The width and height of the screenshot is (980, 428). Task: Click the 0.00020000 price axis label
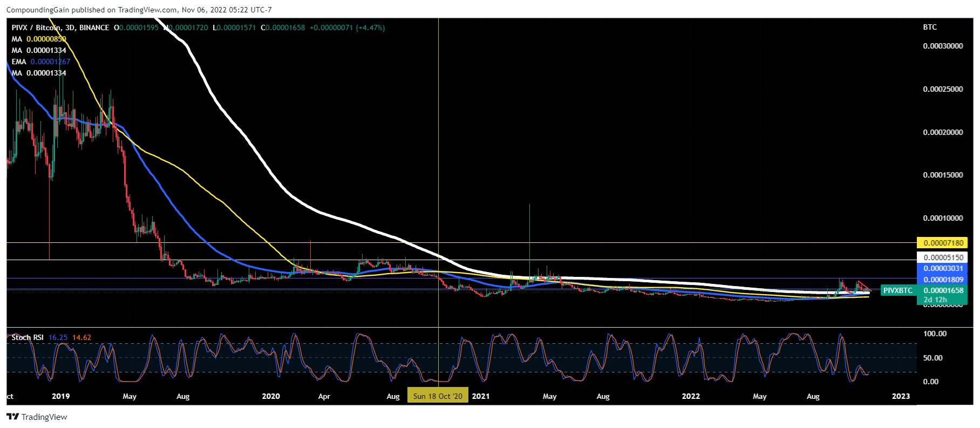coord(943,132)
